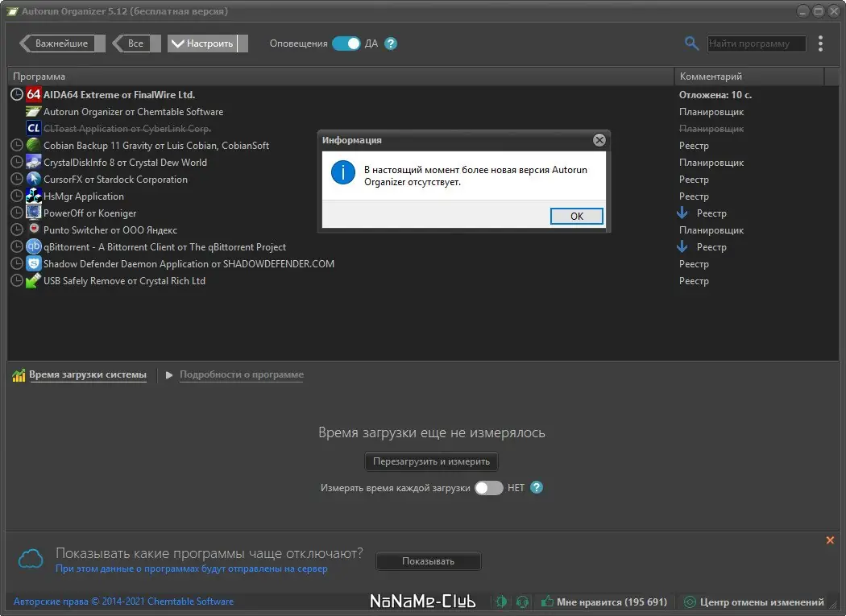The height and width of the screenshot is (616, 846).
Task: Click the delay clock icon for AIDA64
Action: (x=17, y=94)
